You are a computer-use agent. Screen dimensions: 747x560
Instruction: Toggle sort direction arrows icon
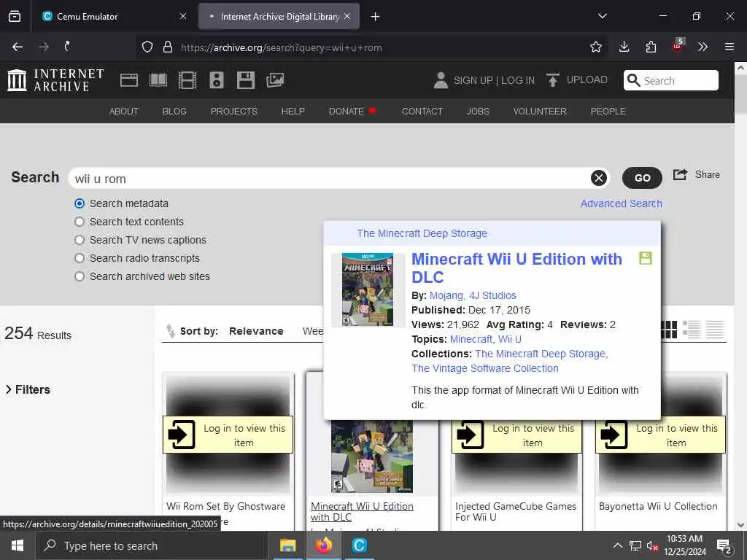[x=171, y=330]
